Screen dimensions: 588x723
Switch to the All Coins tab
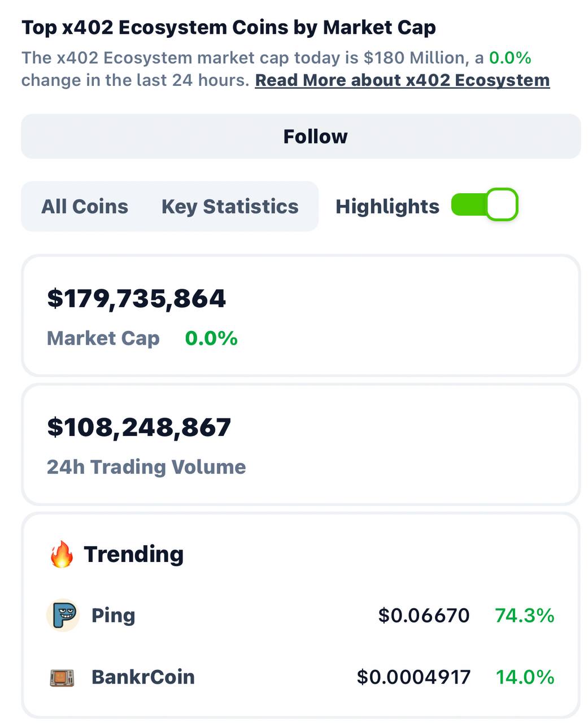tap(85, 207)
